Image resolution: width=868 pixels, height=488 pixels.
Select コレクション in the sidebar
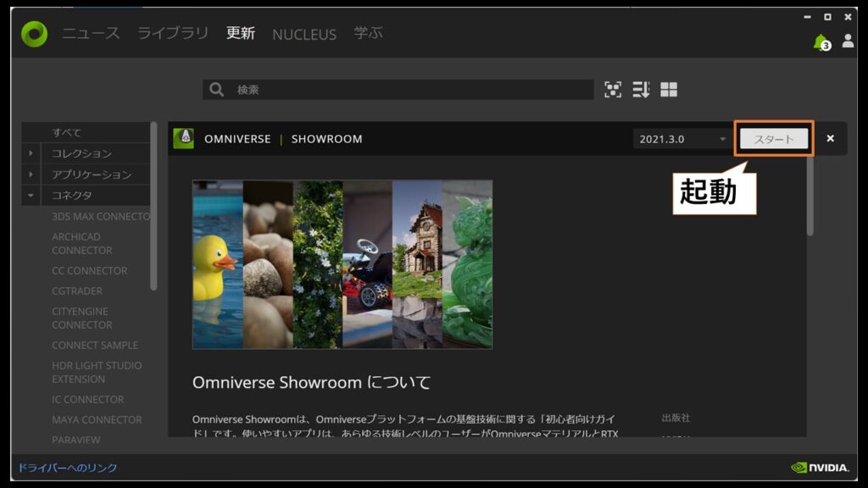click(82, 153)
